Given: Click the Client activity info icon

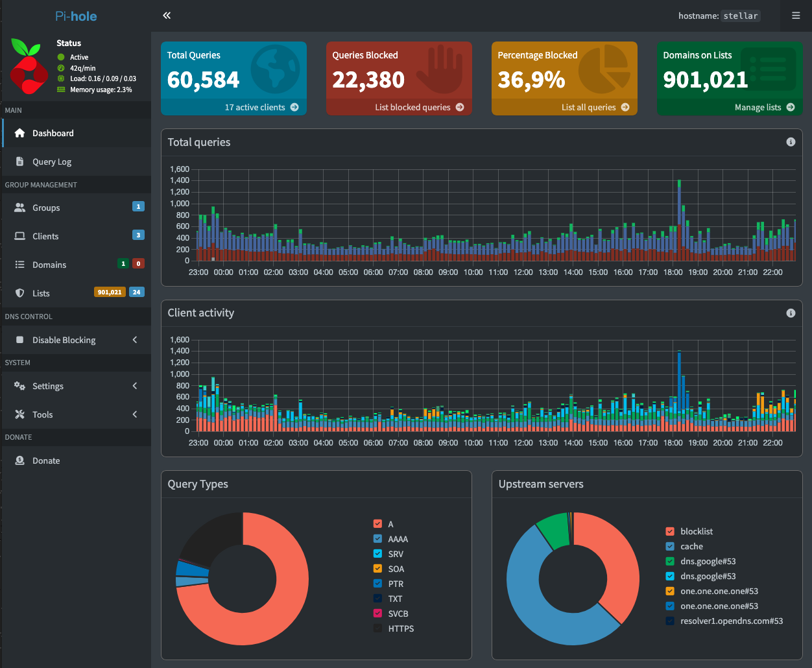Looking at the screenshot, I should point(791,313).
